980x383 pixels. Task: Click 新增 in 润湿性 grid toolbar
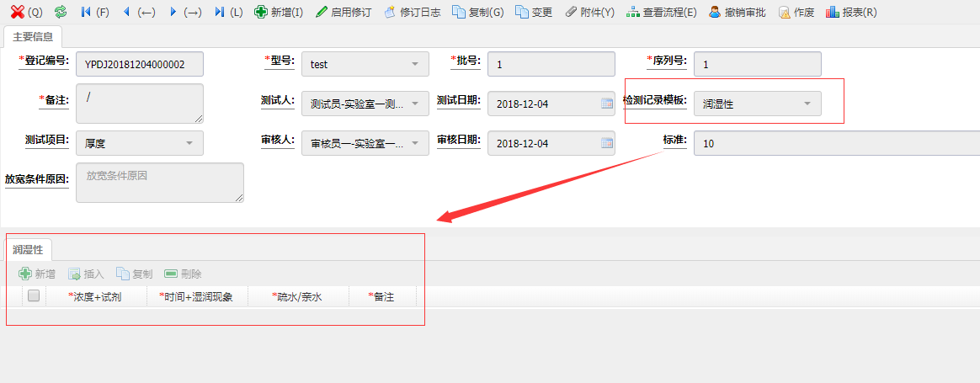click(37, 274)
